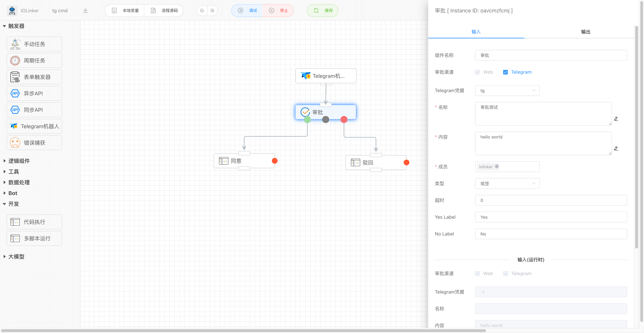Click the download icon in top toolbar
Viewport: 644px width, 333px height.
(x=85, y=11)
